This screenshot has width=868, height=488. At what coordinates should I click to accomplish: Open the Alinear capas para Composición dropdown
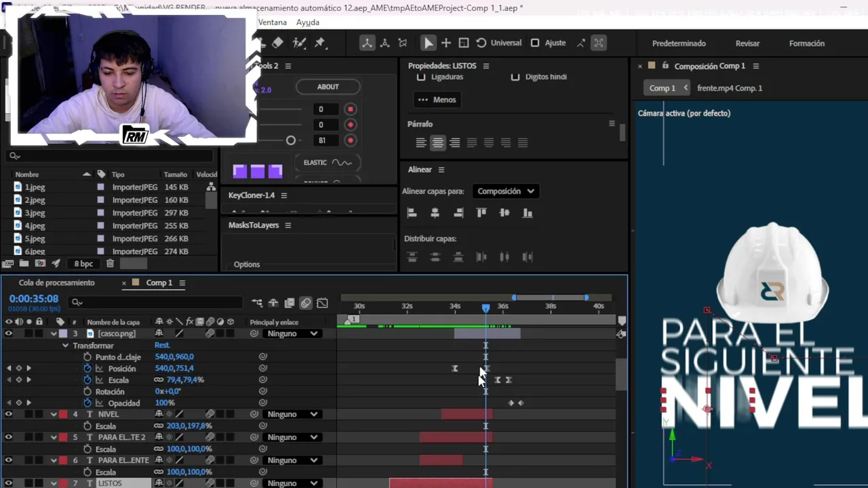(506, 191)
